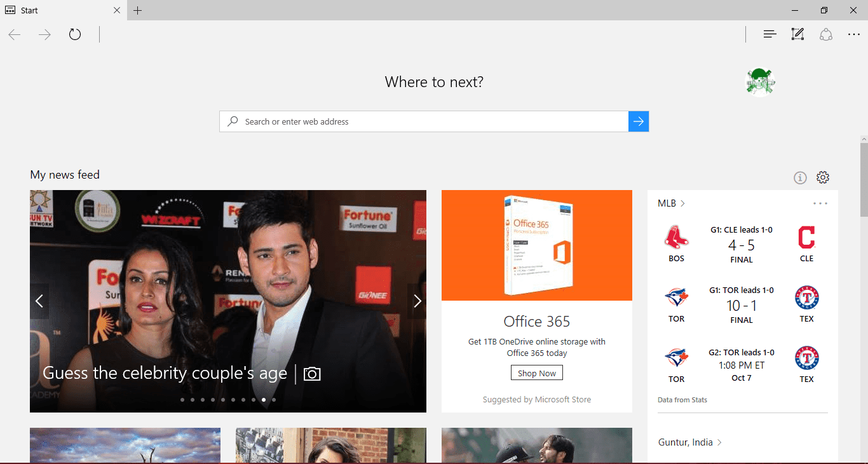Click the camera gallery icon on headline
868x464 pixels.
coord(312,374)
